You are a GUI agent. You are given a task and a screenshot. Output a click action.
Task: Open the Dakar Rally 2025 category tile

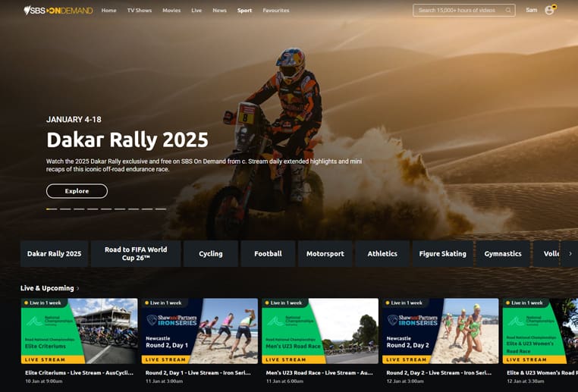[x=54, y=253]
